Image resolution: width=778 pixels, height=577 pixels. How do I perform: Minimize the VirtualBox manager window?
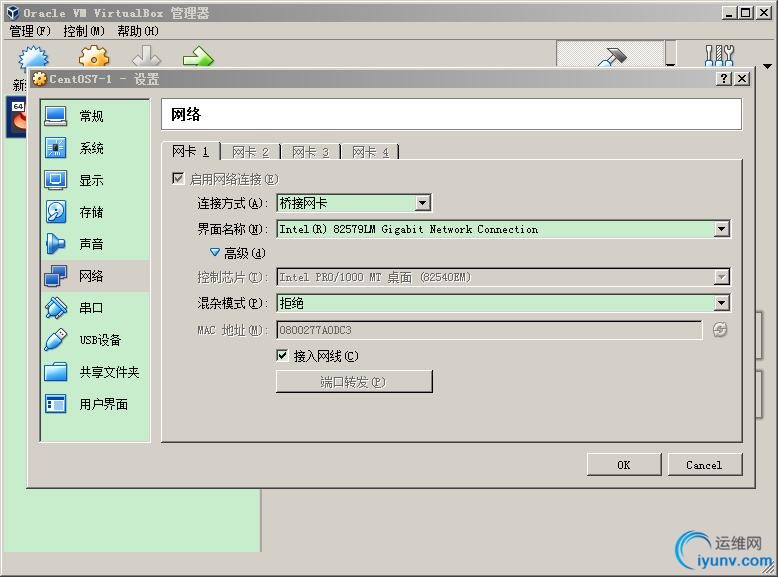tap(728, 12)
